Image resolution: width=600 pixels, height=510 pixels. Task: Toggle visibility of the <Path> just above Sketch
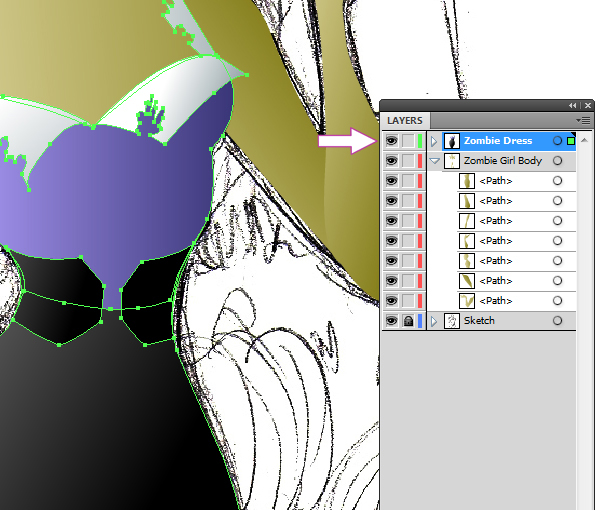tap(391, 301)
